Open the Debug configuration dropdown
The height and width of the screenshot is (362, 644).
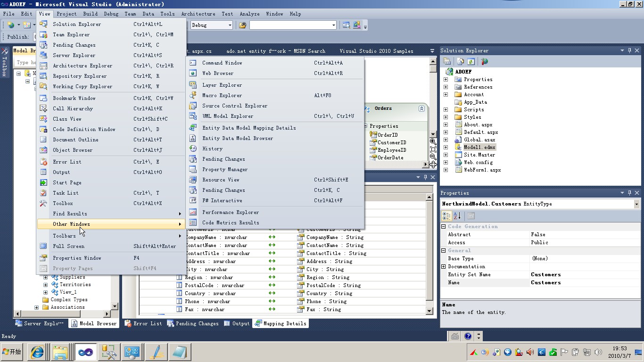point(230,25)
